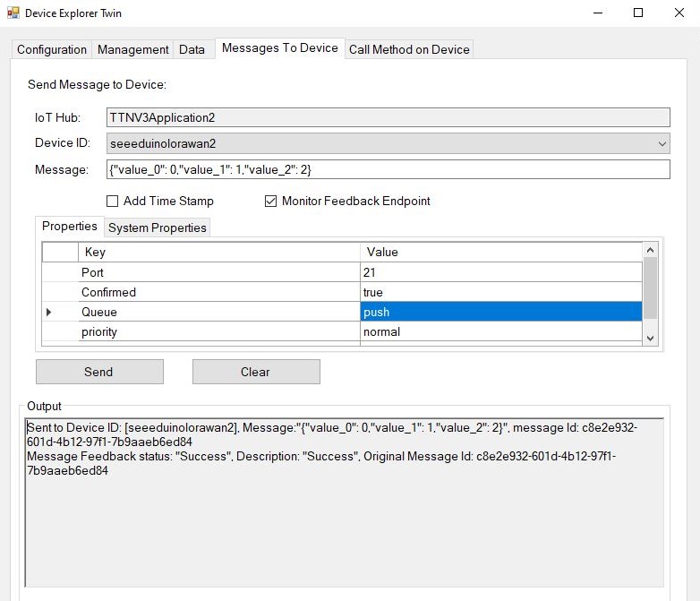Open Call Method on Device tab
Viewport: 700px width, 601px height.
tap(409, 50)
